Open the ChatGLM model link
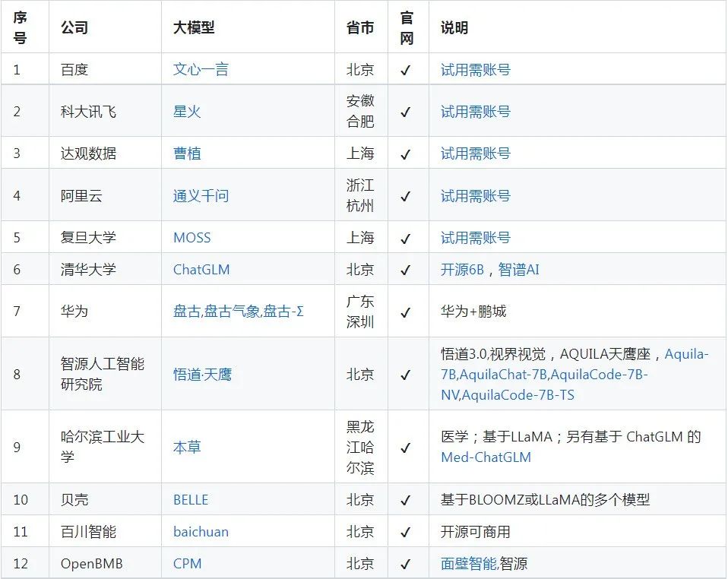728x579 pixels. (x=201, y=269)
